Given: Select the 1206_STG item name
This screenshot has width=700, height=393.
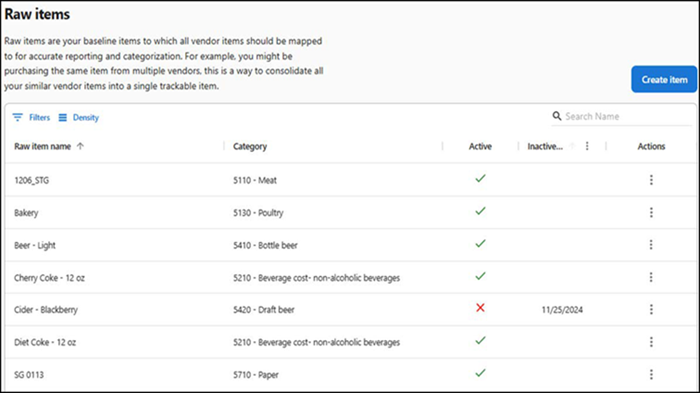Looking at the screenshot, I should coord(32,180).
